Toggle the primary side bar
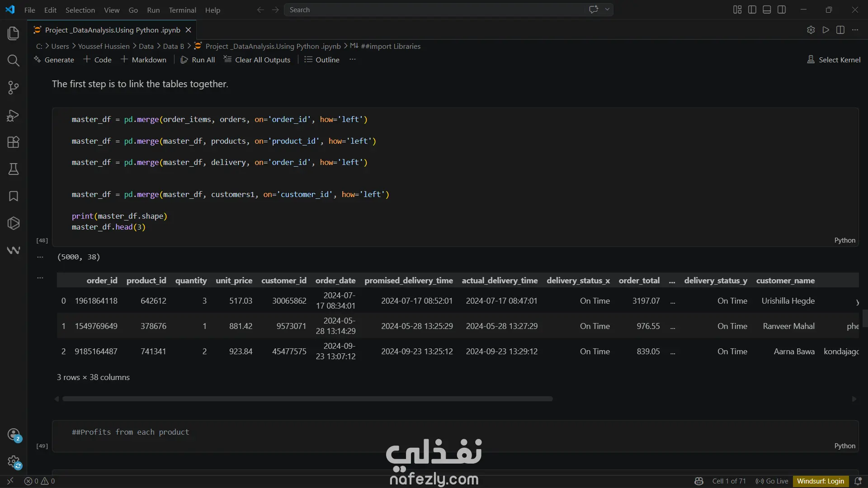 click(752, 9)
